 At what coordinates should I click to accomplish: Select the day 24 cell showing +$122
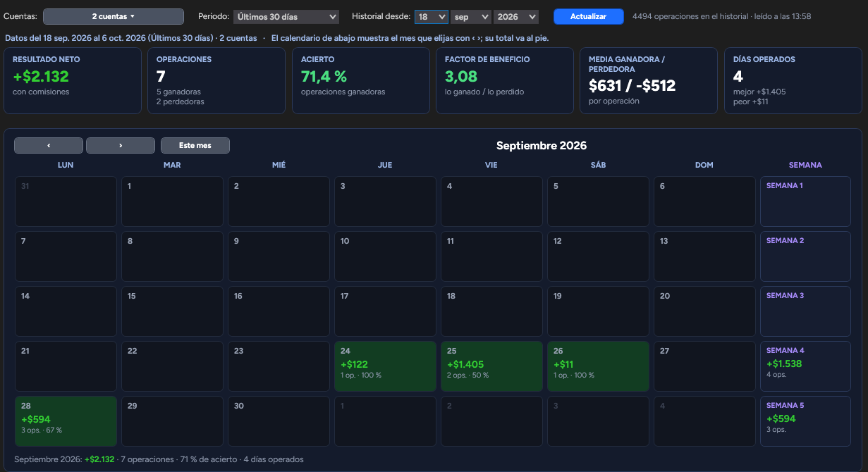coord(386,366)
